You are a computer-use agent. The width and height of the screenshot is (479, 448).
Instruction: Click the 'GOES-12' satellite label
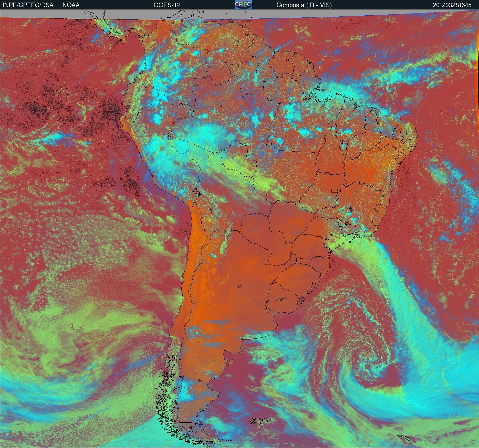tap(167, 5)
